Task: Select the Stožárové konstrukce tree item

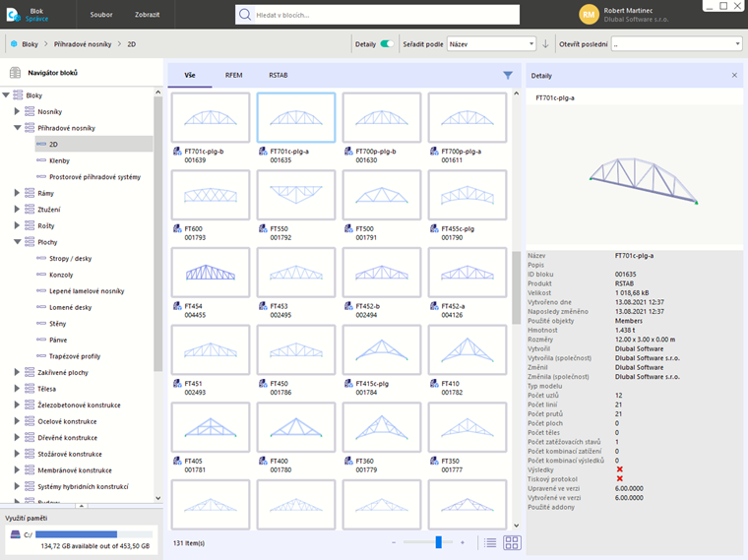Action: [x=70, y=454]
